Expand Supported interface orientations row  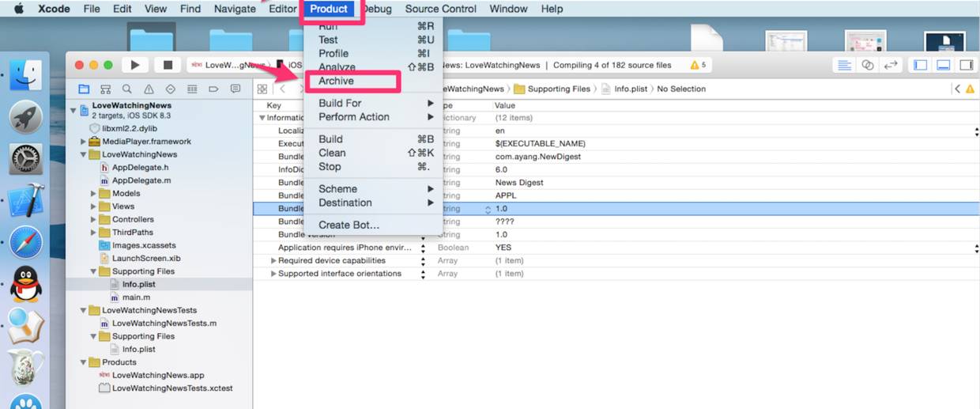(x=274, y=274)
